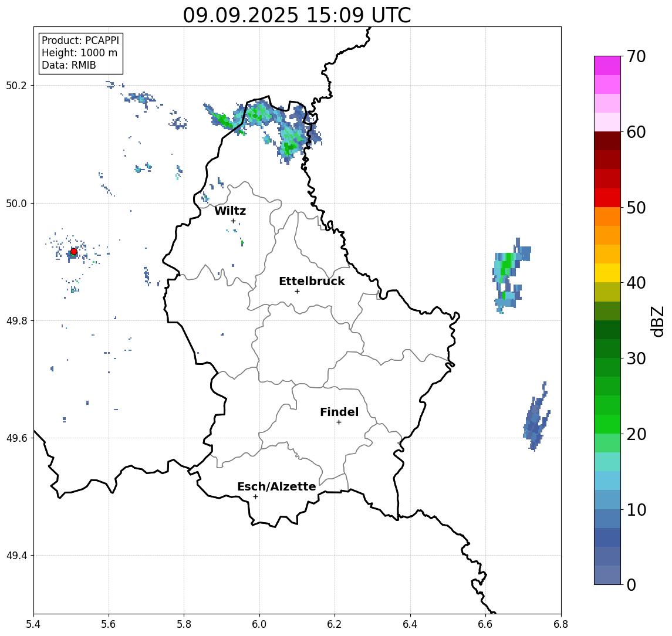Click the dark maroon swatch below 60

pyautogui.click(x=607, y=141)
